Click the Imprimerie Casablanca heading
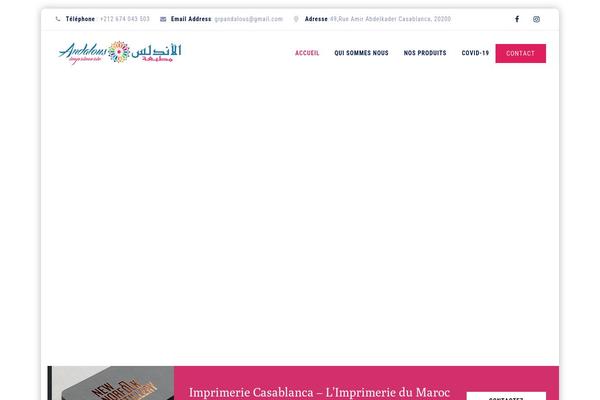The width and height of the screenshot is (600, 400). point(319,392)
